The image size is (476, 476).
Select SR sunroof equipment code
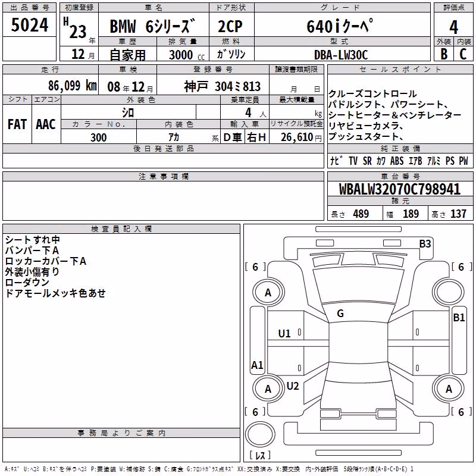[x=367, y=161]
